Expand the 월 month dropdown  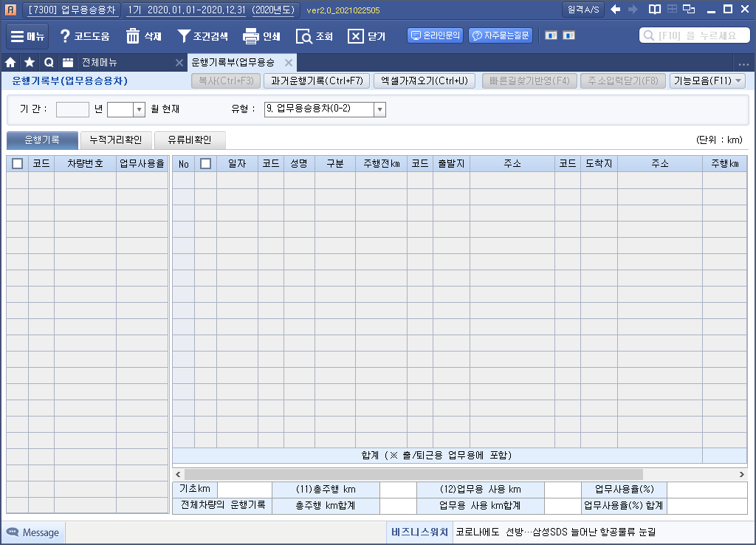(139, 109)
